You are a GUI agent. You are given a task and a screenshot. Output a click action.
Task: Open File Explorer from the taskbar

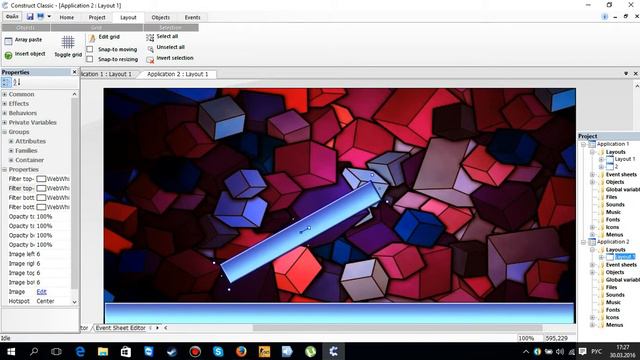pyautogui.click(x=103, y=351)
